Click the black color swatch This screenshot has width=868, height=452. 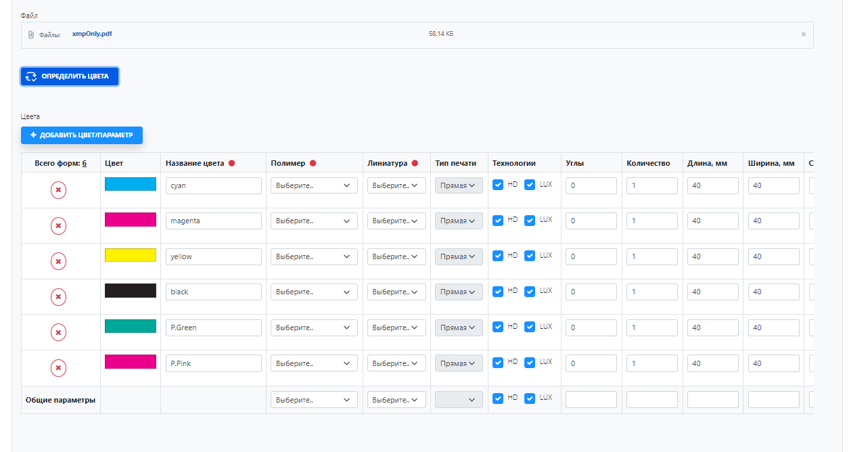coord(131,290)
